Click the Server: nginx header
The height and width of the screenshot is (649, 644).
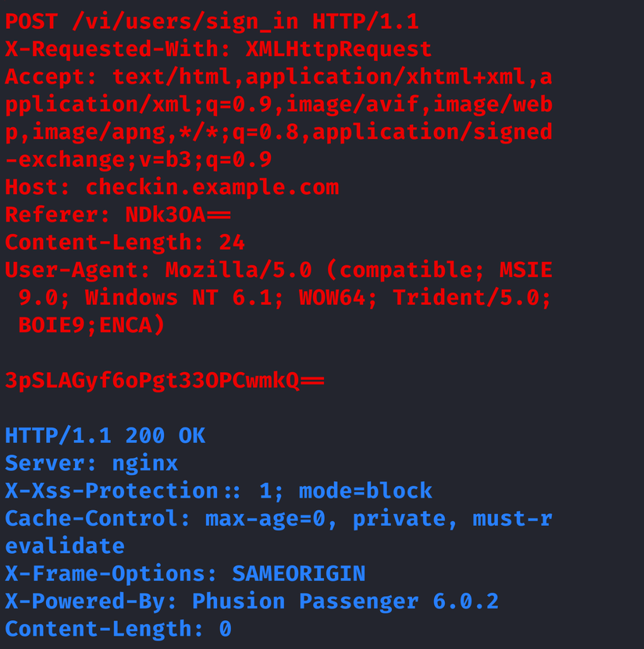coord(91,463)
